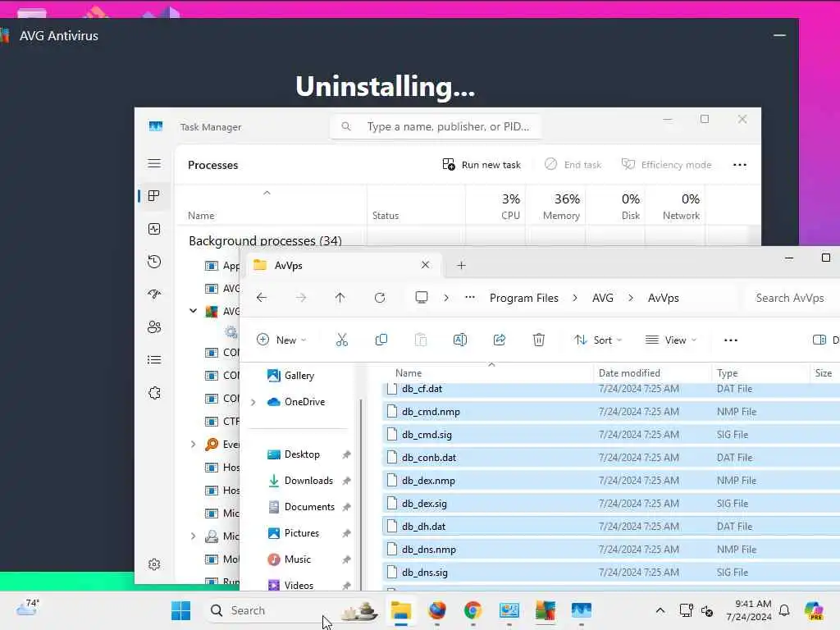Go up one folder level
Image resolution: width=840 pixels, height=630 pixels.
[340, 297]
